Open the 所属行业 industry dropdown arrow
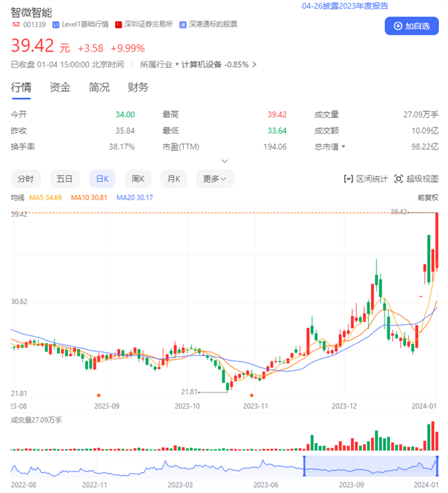448x493 pixels. coord(178,65)
